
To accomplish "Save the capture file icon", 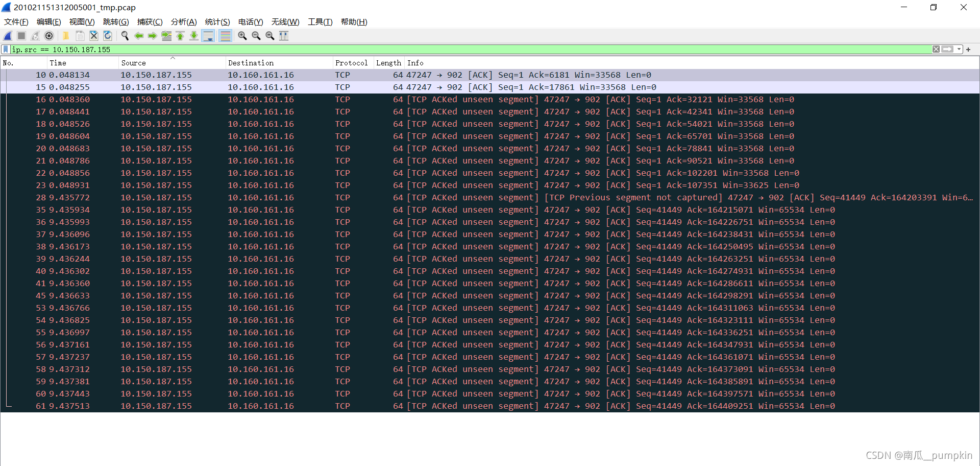I will pyautogui.click(x=80, y=36).
